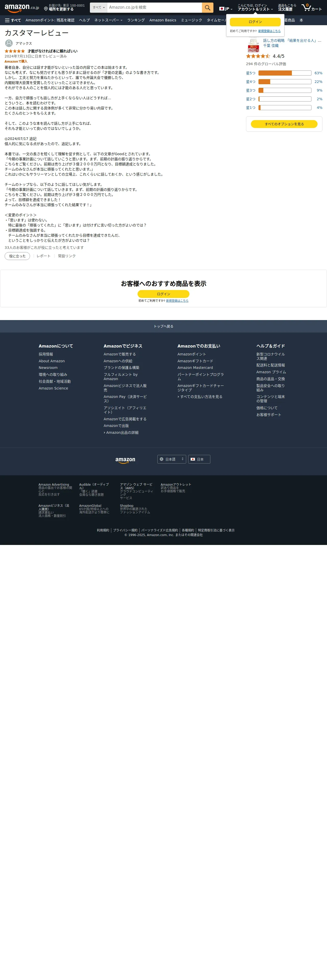Click the レポート link under the review
Viewport: 327px width, 980px height.
[x=43, y=256]
